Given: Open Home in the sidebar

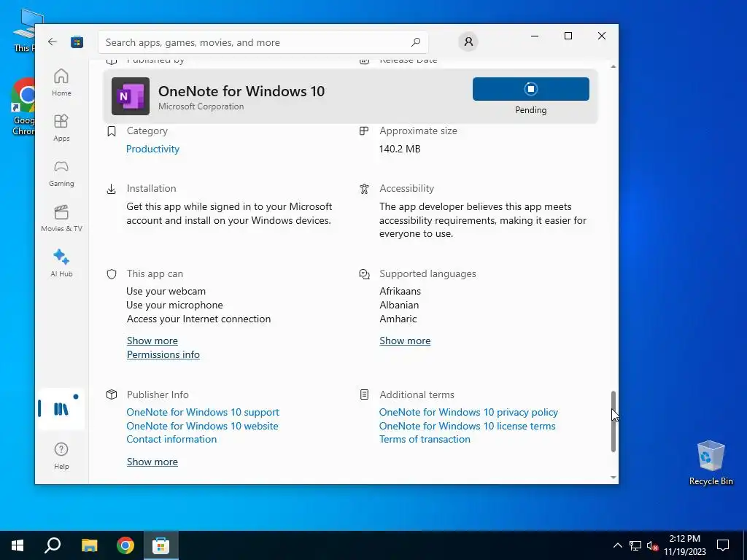Looking at the screenshot, I should pos(61,82).
